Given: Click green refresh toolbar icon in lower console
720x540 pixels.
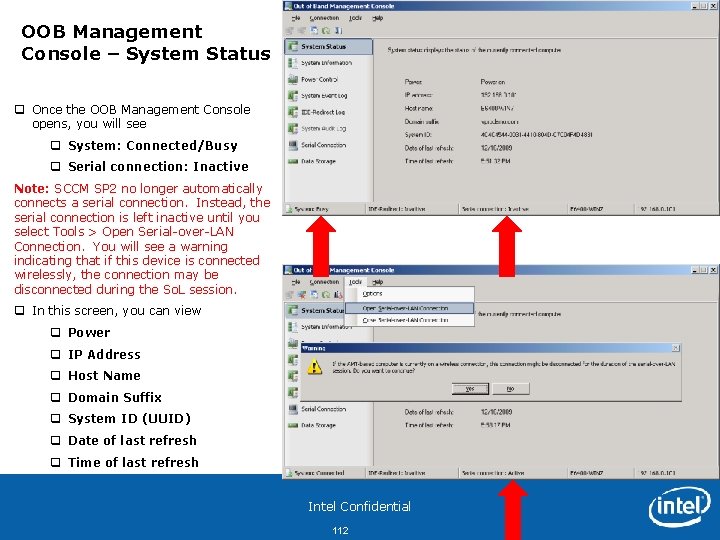Looking at the screenshot, I should tap(326, 295).
